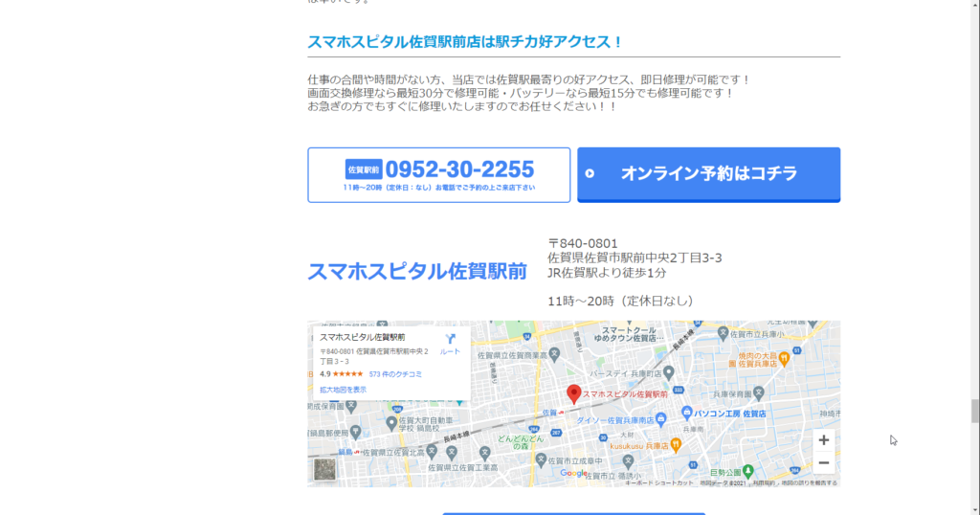Call the 0952-30-2255 phone number button
The image size is (980, 515).
[x=438, y=175]
